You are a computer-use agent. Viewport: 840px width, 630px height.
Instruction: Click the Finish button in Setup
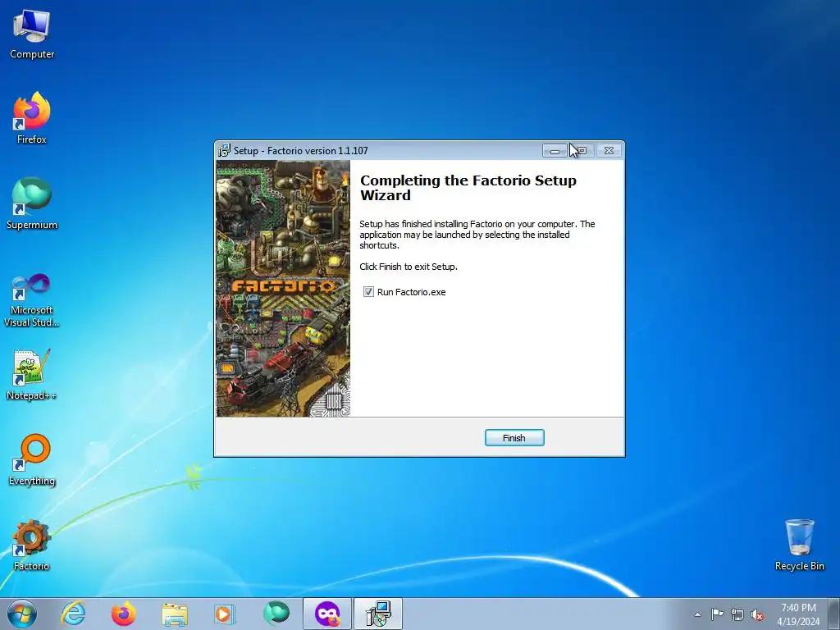514,438
